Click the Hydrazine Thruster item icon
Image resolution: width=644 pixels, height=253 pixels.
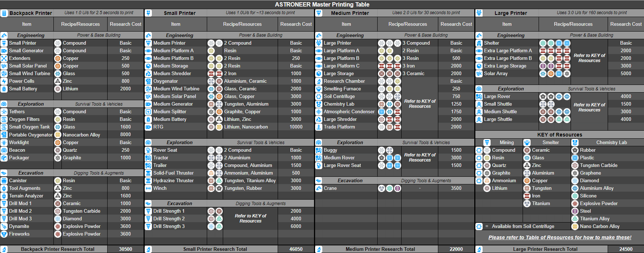tap(148, 181)
